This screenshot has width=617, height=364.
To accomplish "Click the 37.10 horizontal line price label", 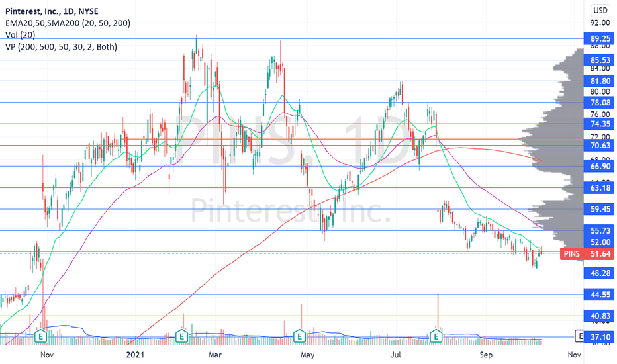I will point(598,337).
